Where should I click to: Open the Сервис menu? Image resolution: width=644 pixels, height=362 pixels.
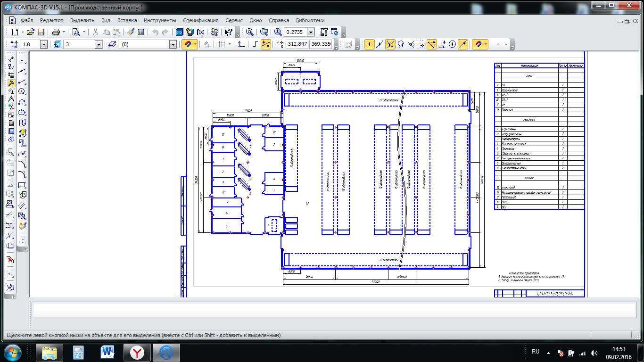tap(234, 20)
